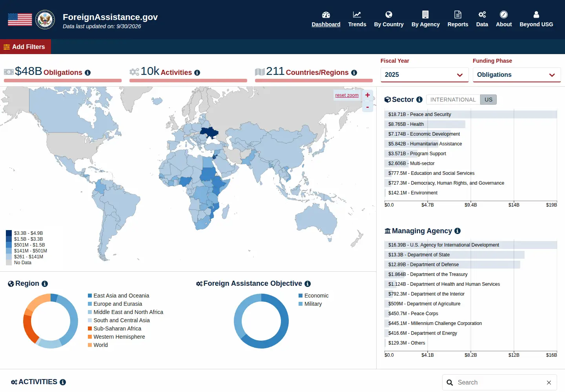Click the Peace and Security sector bar

click(x=471, y=114)
